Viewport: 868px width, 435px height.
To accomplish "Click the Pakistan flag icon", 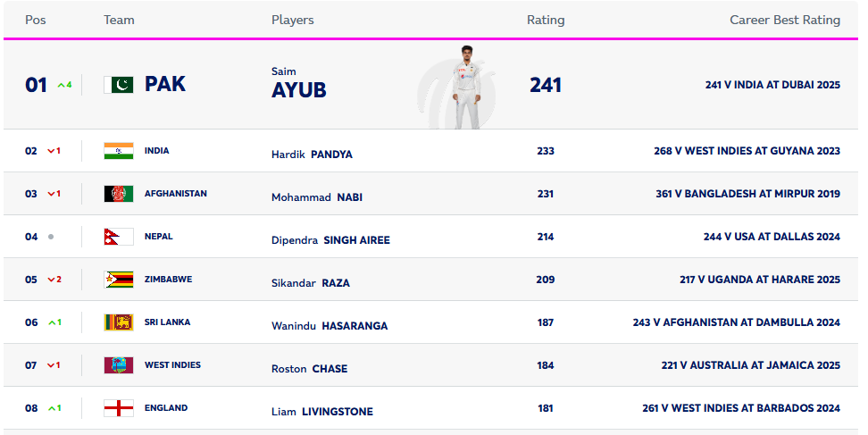I will (118, 85).
